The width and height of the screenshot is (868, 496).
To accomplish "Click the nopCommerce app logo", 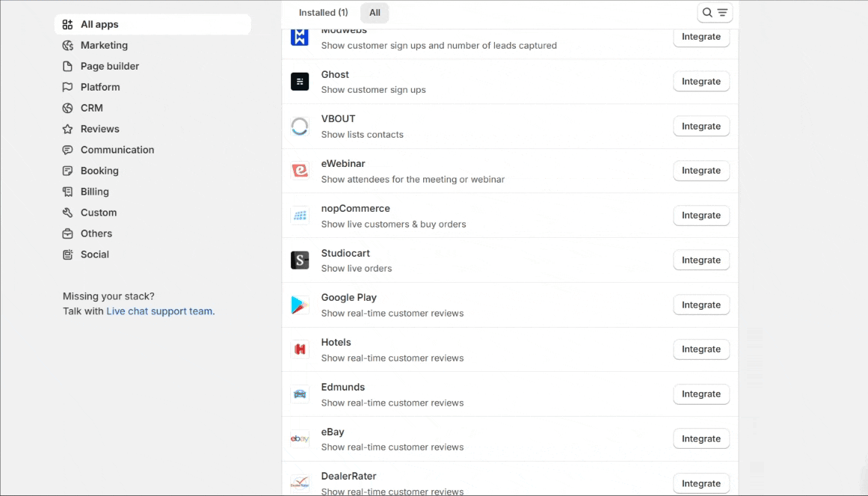I will click(300, 215).
